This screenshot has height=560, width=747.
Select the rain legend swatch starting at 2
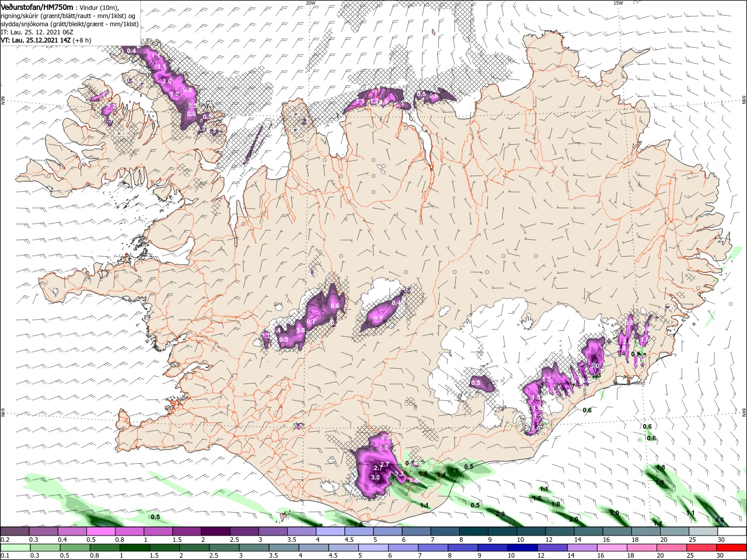click(x=194, y=548)
